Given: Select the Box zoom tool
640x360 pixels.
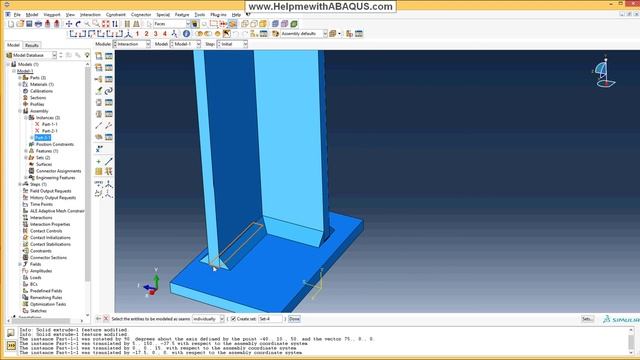Looking at the screenshot, I should (96, 24).
